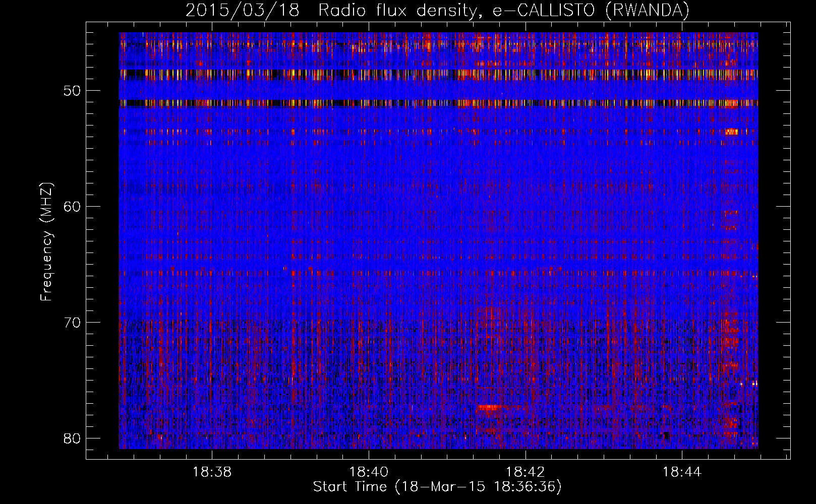This screenshot has height=504, width=816.
Task: Click the bright spot near 53.5 MHz at 18:44:35
Action: click(x=731, y=132)
